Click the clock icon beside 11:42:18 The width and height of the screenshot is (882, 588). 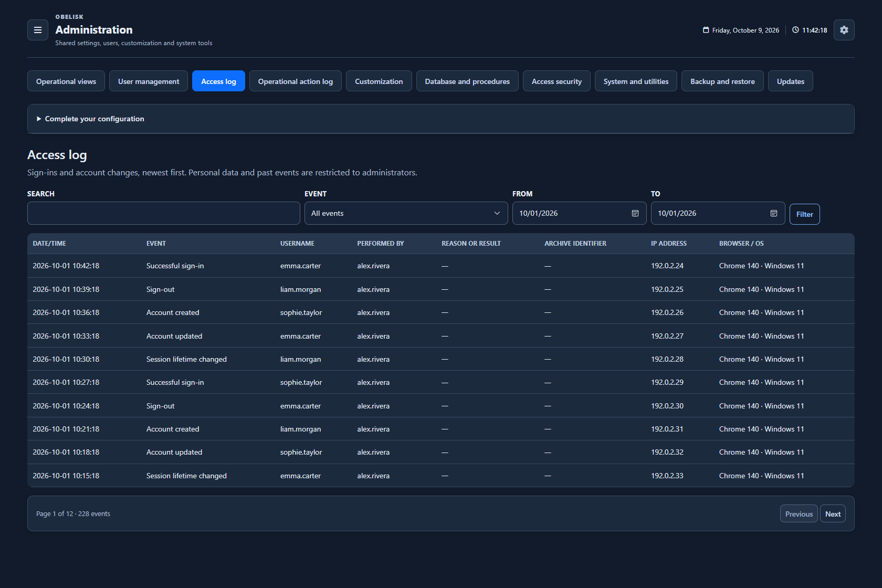[x=796, y=30]
